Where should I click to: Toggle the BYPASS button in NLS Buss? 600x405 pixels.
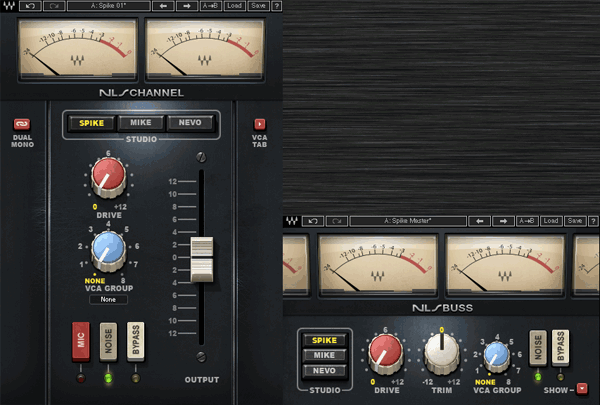561,346
